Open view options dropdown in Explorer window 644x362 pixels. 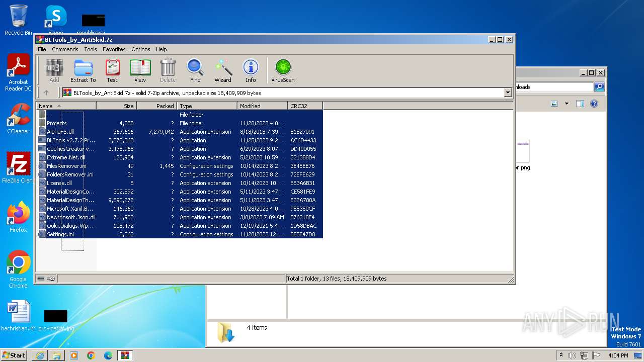tap(567, 104)
